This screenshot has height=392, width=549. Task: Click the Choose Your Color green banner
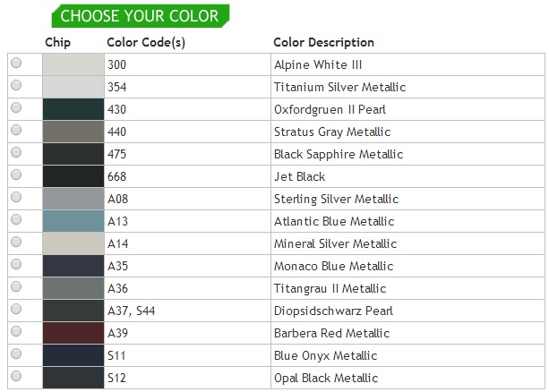tap(140, 15)
